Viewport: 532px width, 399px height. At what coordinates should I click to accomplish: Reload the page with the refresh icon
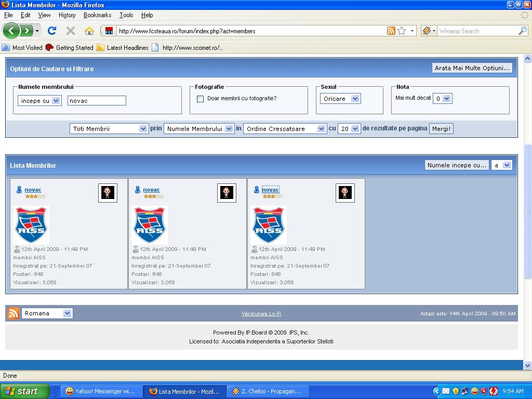click(52, 31)
